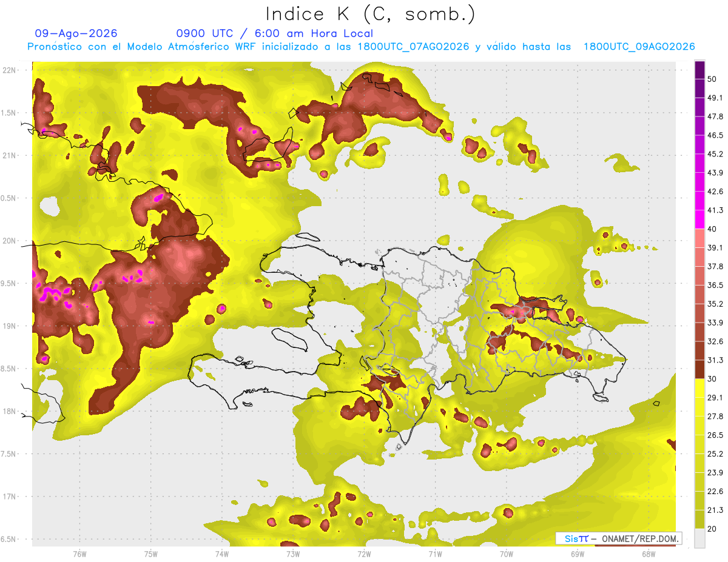Click the '76W' longitude label
728x562 pixels.
click(79, 554)
